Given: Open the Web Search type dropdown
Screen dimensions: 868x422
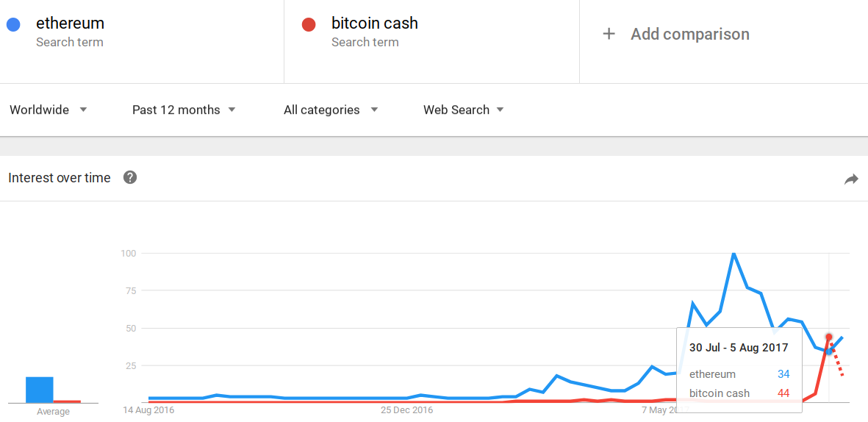Looking at the screenshot, I should (x=464, y=110).
